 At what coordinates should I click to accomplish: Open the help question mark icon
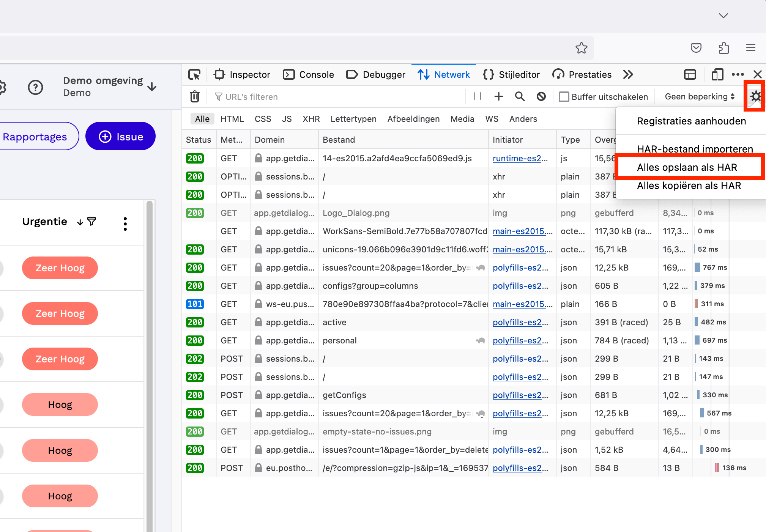[x=35, y=87]
